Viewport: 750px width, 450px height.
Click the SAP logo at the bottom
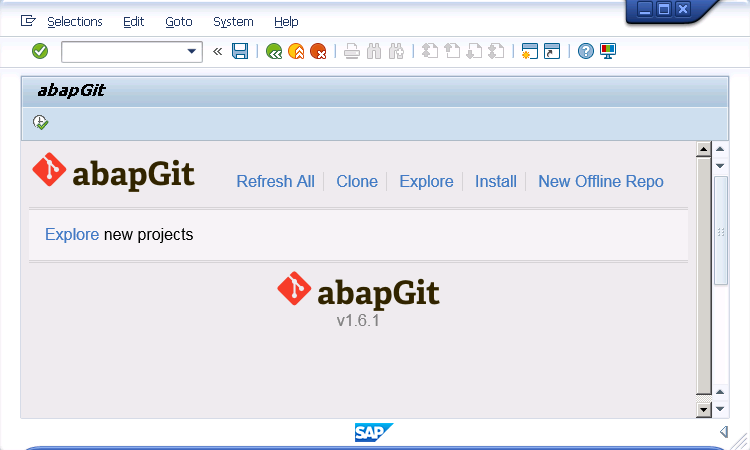coord(374,433)
